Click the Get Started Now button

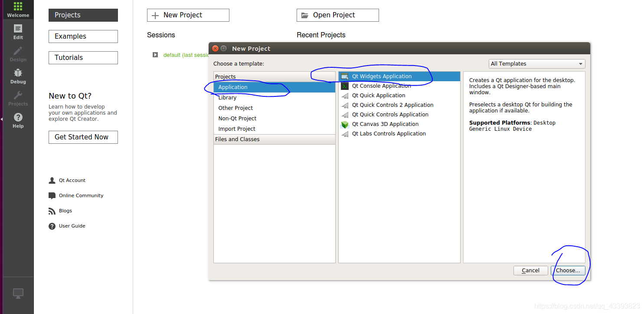point(83,137)
